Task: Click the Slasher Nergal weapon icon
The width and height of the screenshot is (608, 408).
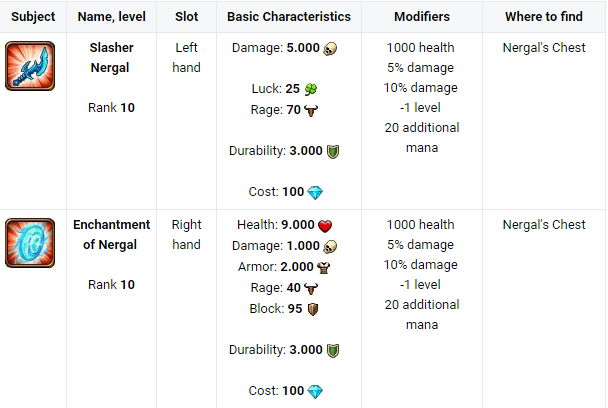Action: [30, 66]
